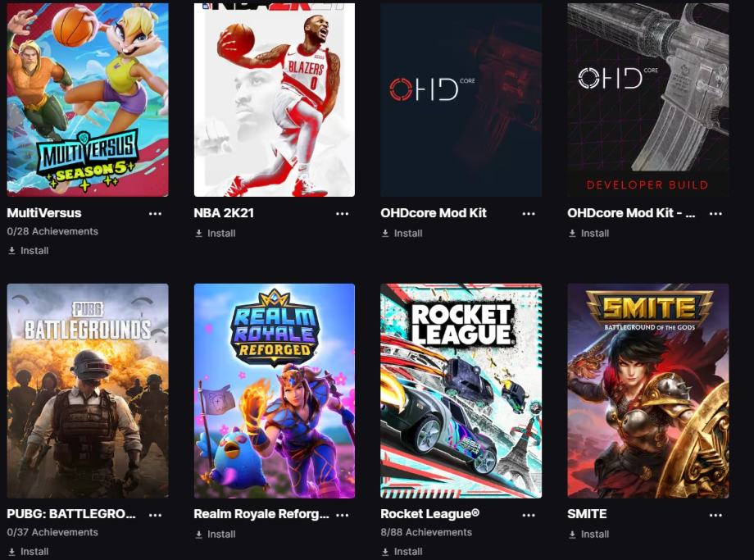Open the three-dot menu for Rocket League
Screen dimensions: 754x560
click(x=529, y=515)
